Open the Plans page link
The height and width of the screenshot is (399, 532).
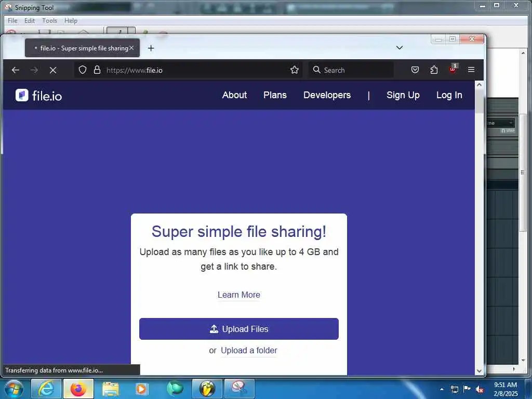275,95
